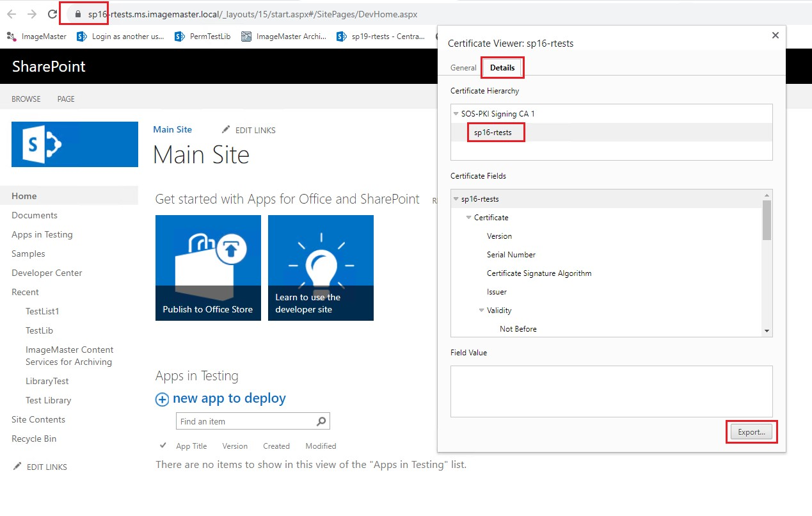Viewport: 812px width, 516px height.
Task: Open Developer Center link
Action: click(x=47, y=273)
